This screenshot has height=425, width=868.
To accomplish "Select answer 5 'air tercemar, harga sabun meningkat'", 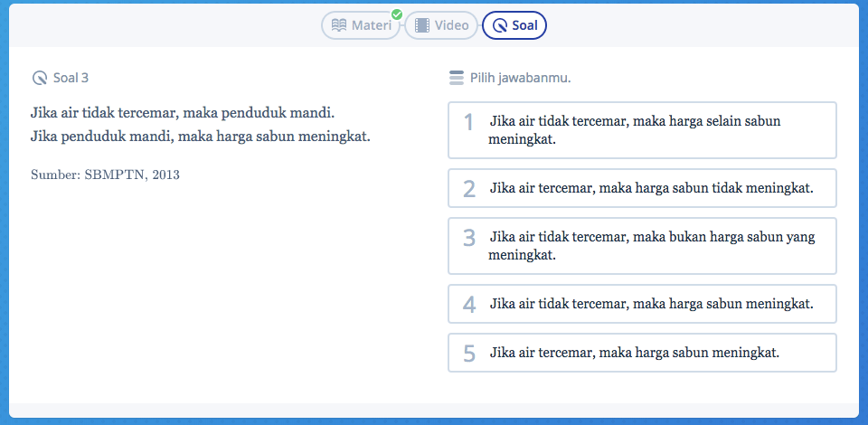I will coord(642,353).
